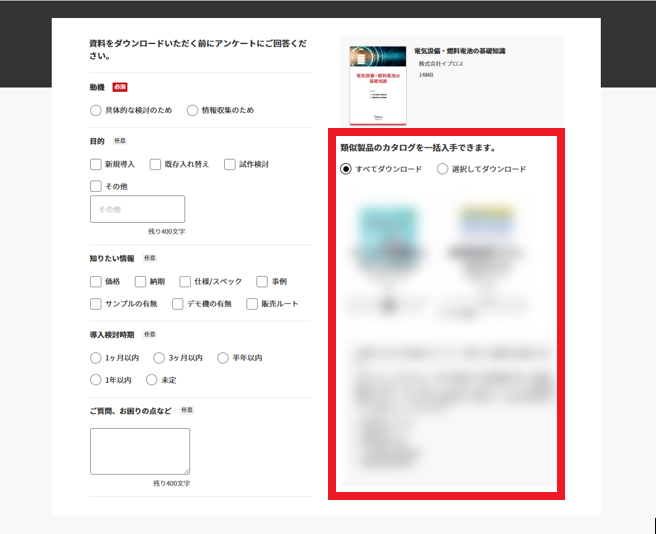The image size is (656, 534).
Task: Select 1ヶ月以内 timing radio button
Action: tap(95, 358)
